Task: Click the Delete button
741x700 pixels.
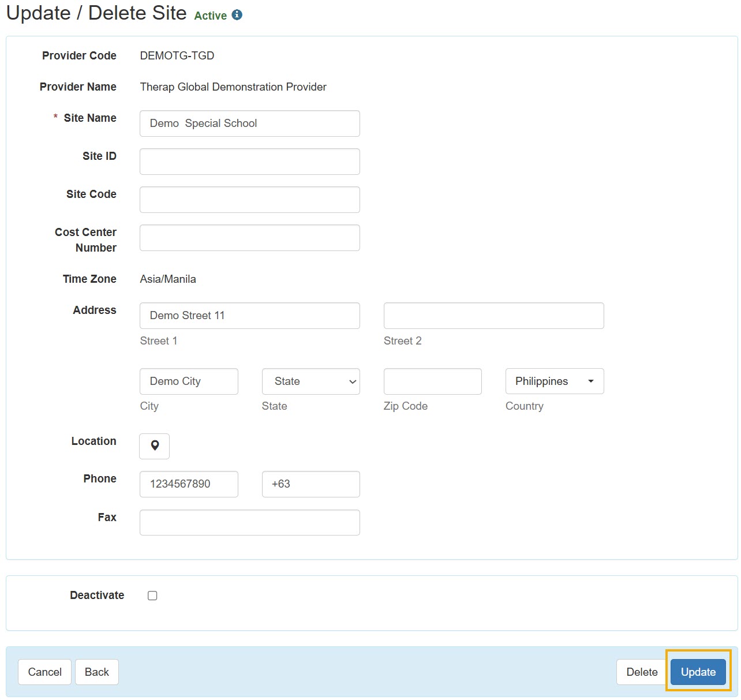Action: 642,672
